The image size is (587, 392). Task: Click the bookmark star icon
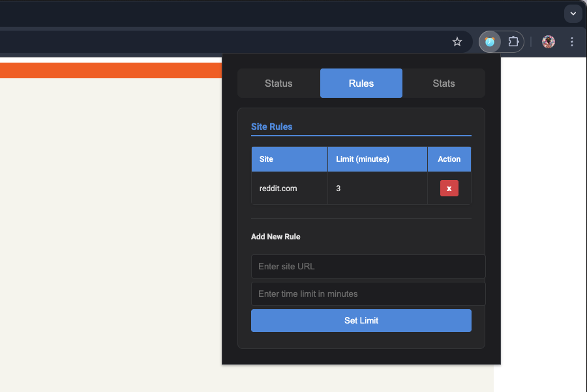457,42
